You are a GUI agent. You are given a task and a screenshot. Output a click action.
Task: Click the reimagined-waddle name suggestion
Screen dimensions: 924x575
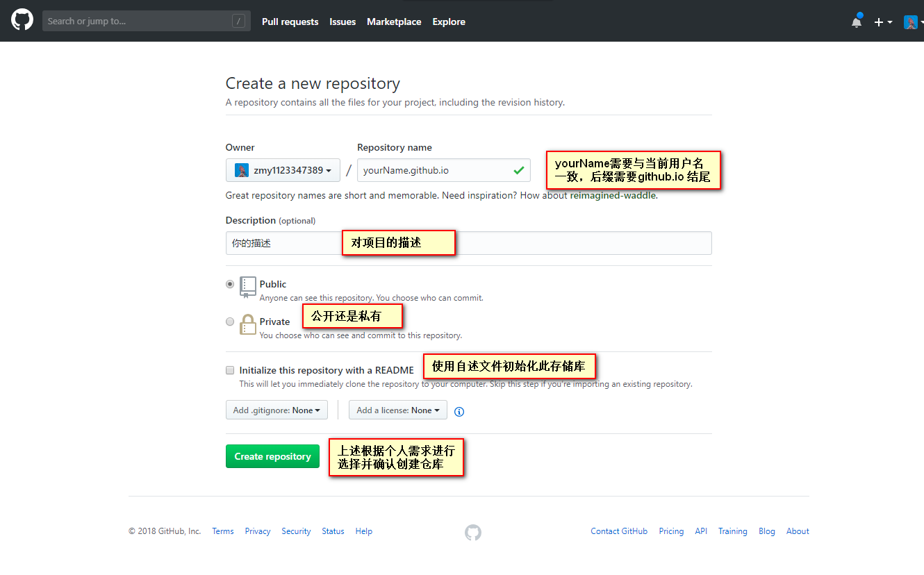pyautogui.click(x=613, y=195)
